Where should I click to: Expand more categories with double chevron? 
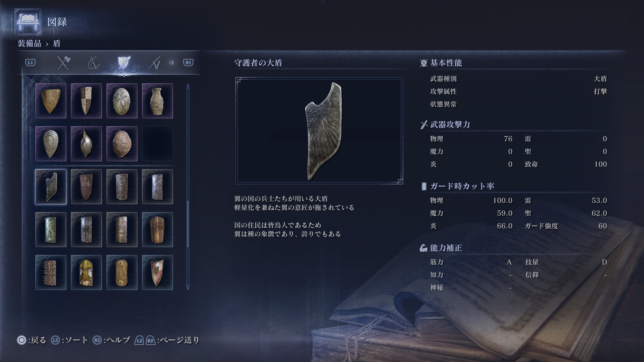coord(172,62)
